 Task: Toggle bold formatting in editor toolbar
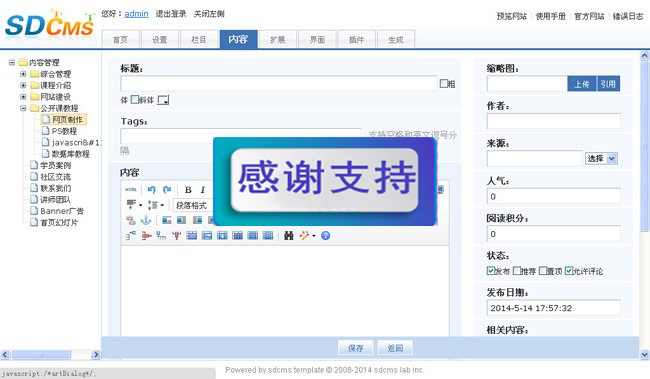tap(188, 190)
